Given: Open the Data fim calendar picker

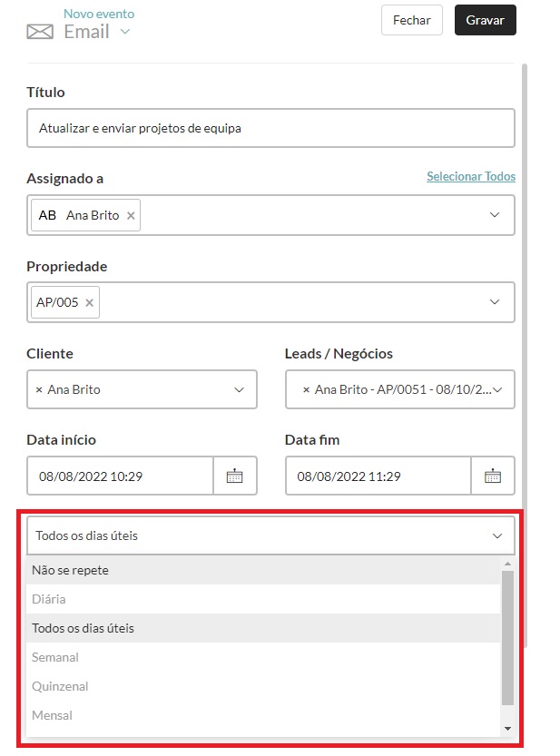Looking at the screenshot, I should coord(493,476).
